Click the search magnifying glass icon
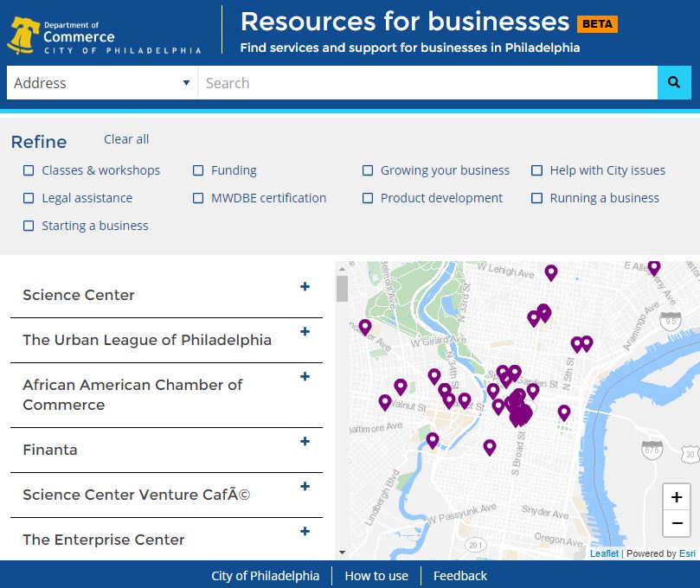This screenshot has width=700, height=588. 674,82
